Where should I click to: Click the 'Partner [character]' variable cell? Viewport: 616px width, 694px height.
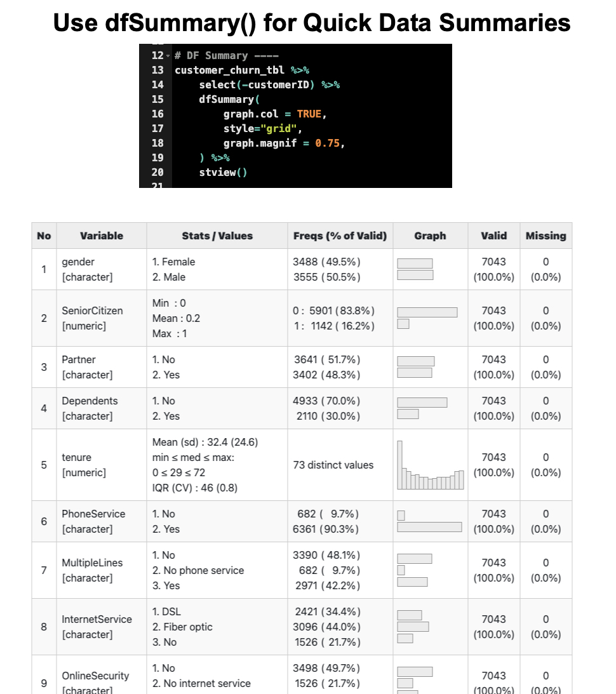pos(102,368)
